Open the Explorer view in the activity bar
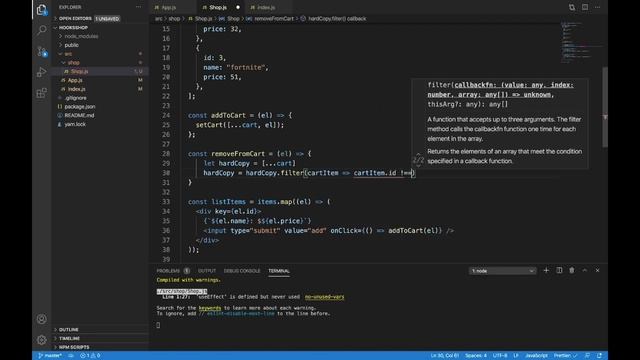Image resolution: width=640 pixels, height=360 pixels. pos(42,9)
